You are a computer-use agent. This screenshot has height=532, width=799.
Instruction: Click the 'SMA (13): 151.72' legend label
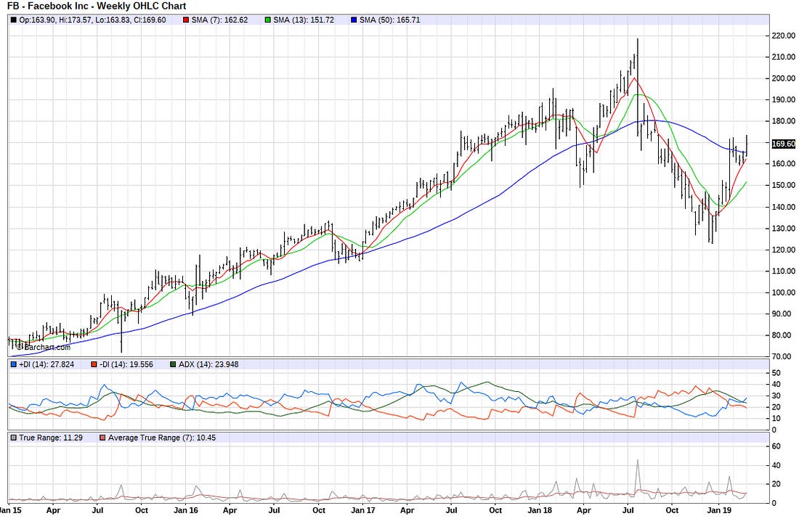[x=304, y=20]
